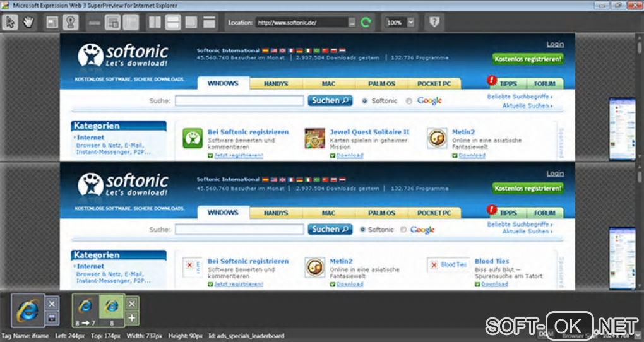
Task: Open the help shield icon
Action: [x=434, y=22]
